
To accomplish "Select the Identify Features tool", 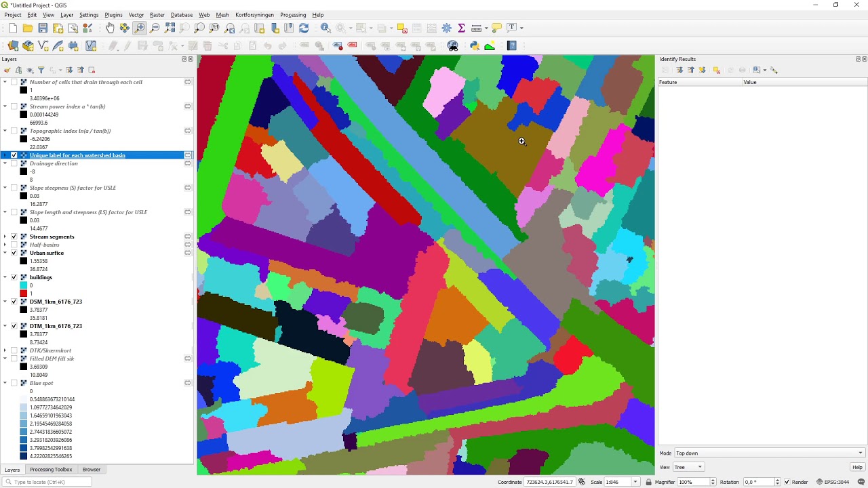I will (325, 28).
